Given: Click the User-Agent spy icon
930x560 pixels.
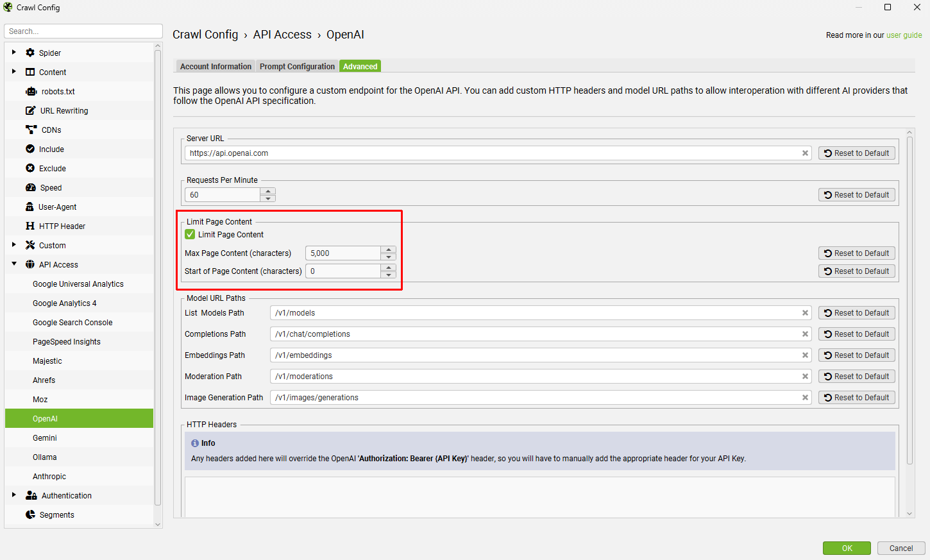Looking at the screenshot, I should (x=30, y=207).
